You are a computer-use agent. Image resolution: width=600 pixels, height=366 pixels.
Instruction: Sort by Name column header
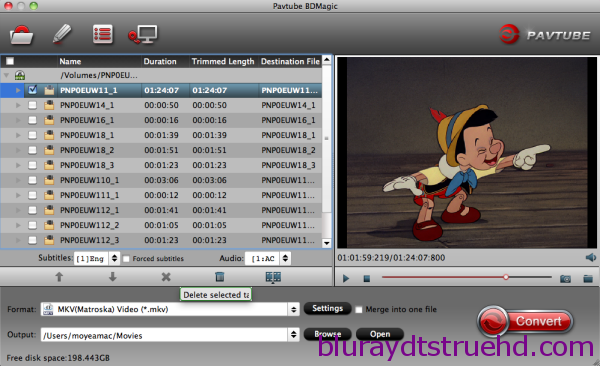point(99,61)
